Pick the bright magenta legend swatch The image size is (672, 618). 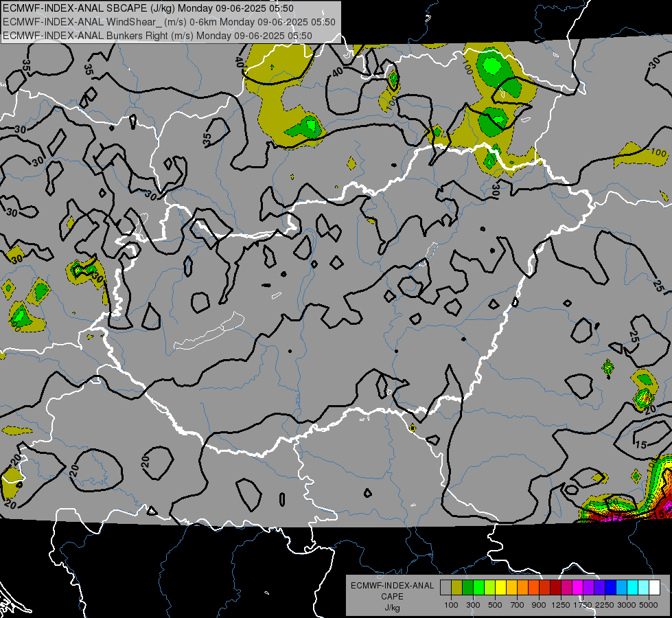coord(577,588)
